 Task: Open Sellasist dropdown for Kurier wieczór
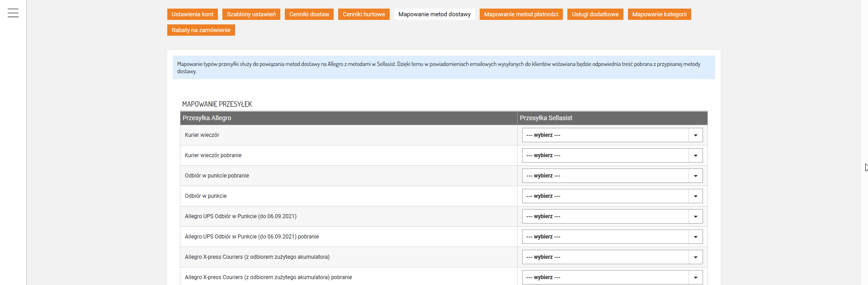(x=613, y=135)
